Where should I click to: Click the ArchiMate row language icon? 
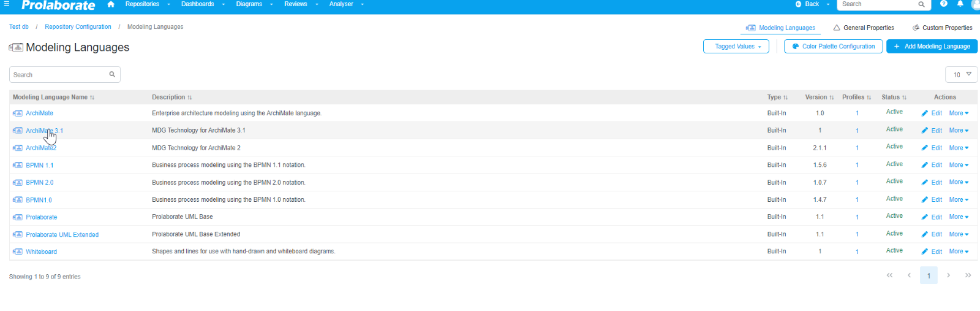[x=18, y=113]
